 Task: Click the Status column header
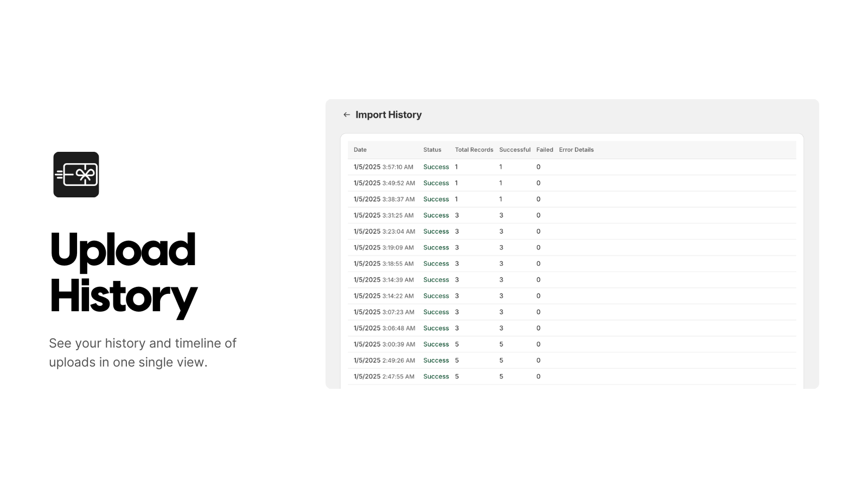coord(432,150)
